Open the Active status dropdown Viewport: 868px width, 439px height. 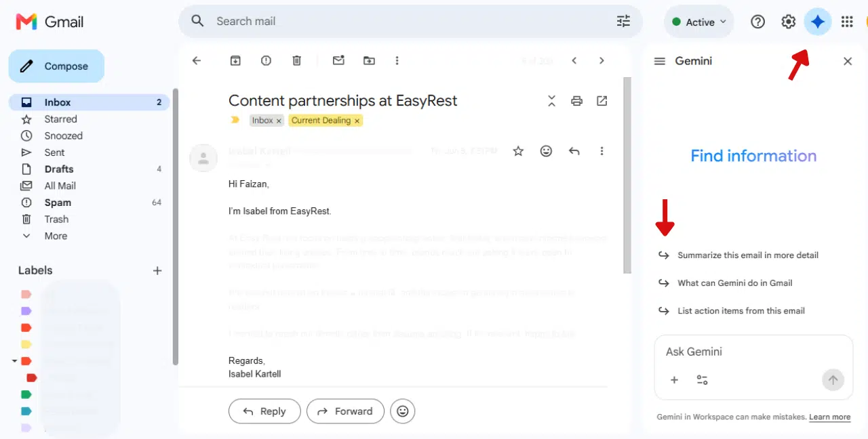pyautogui.click(x=699, y=22)
